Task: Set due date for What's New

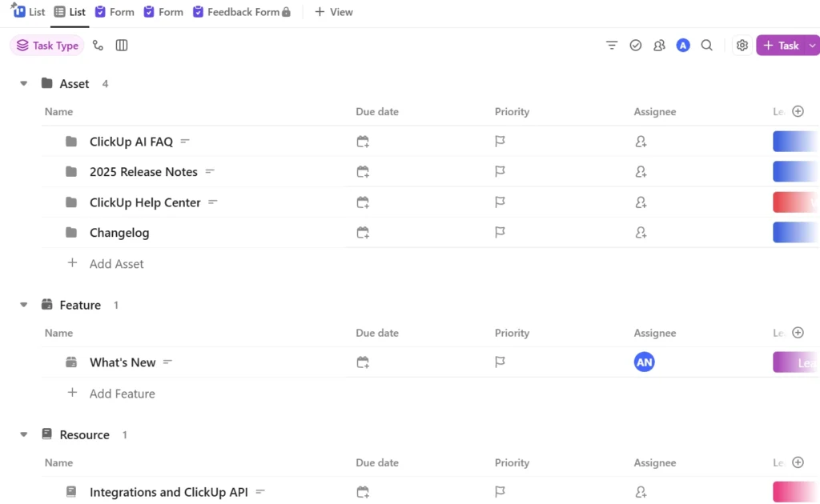Action: pos(363,362)
